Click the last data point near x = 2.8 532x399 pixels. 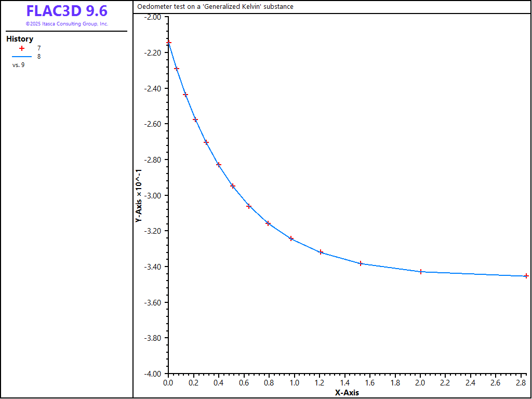pos(526,276)
